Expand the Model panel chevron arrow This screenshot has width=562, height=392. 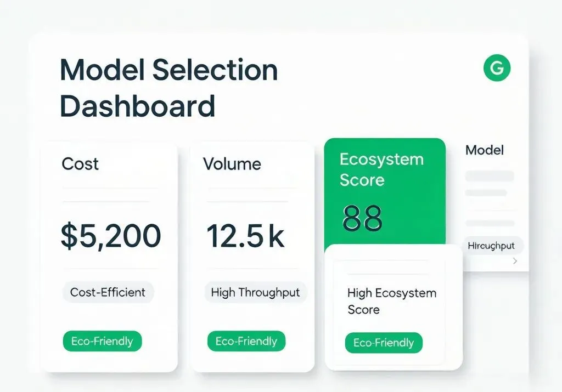click(515, 261)
